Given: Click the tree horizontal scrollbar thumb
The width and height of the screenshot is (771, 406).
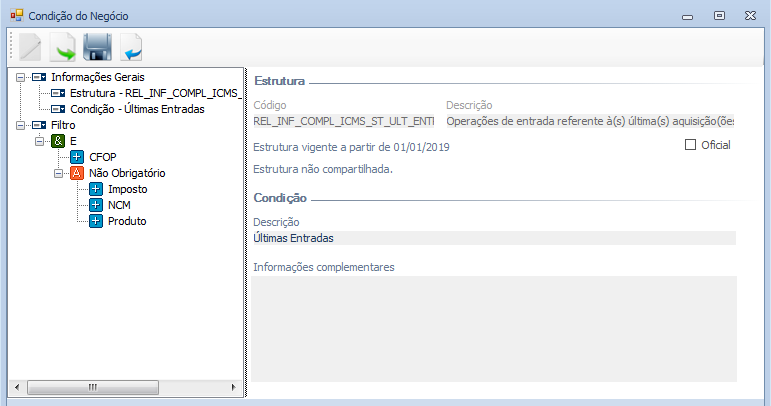Looking at the screenshot, I should pyautogui.click(x=93, y=387).
